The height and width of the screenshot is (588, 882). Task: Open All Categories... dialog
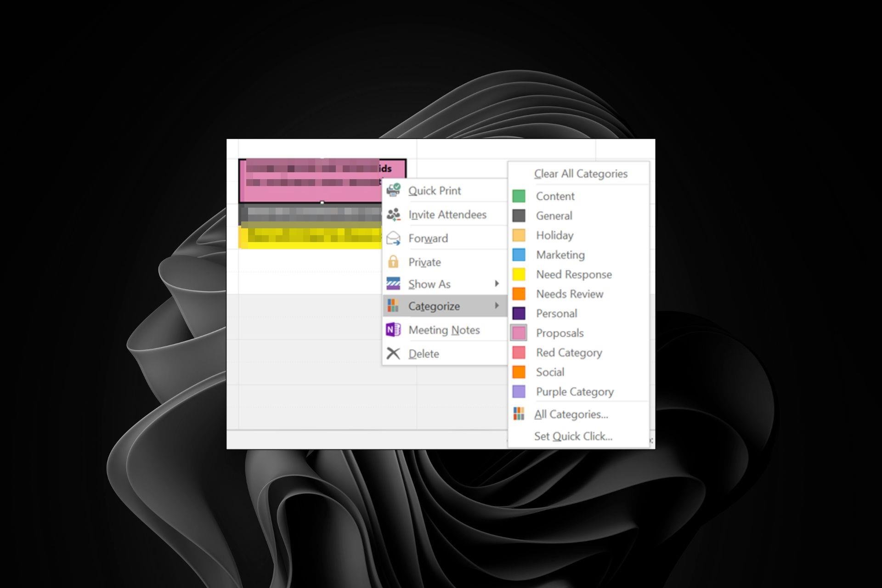click(x=571, y=414)
